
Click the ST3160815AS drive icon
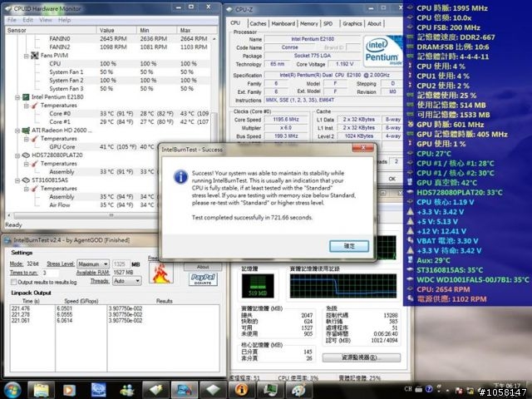pyautogui.click(x=26, y=180)
